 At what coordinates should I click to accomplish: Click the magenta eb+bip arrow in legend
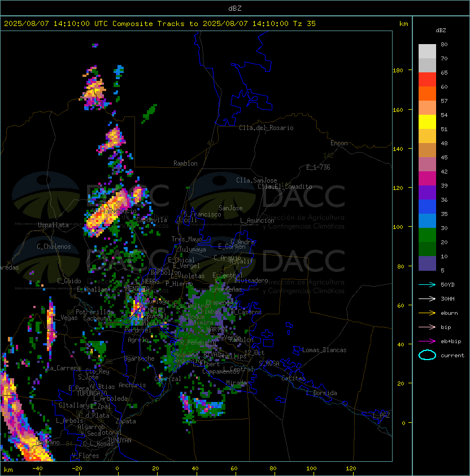[427, 341]
